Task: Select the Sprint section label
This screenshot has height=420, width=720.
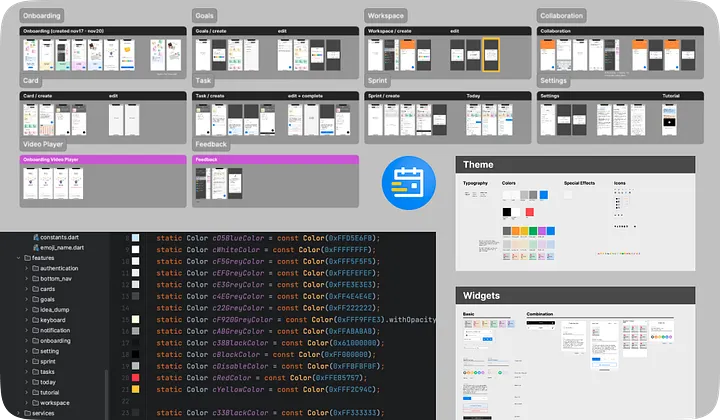Action: (x=377, y=80)
